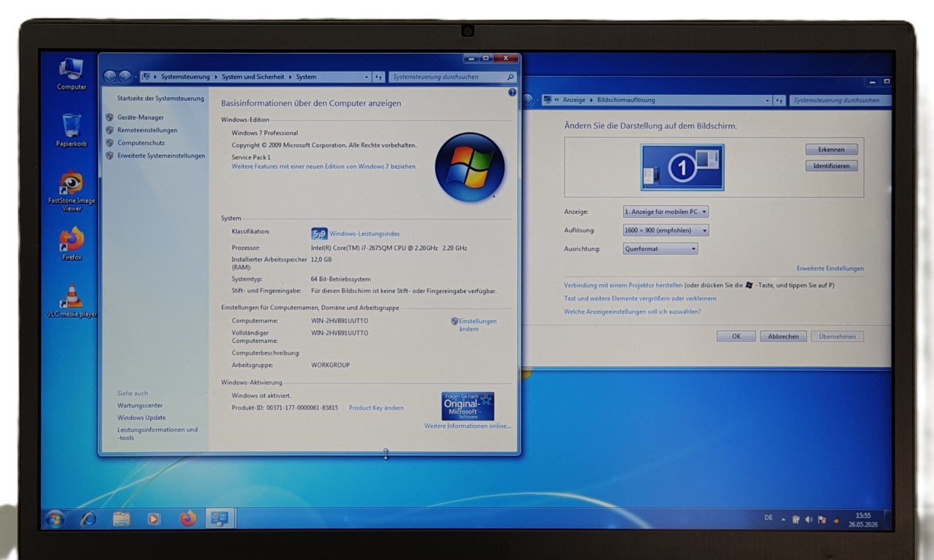Click the Windows 7 logo image

coord(470,167)
